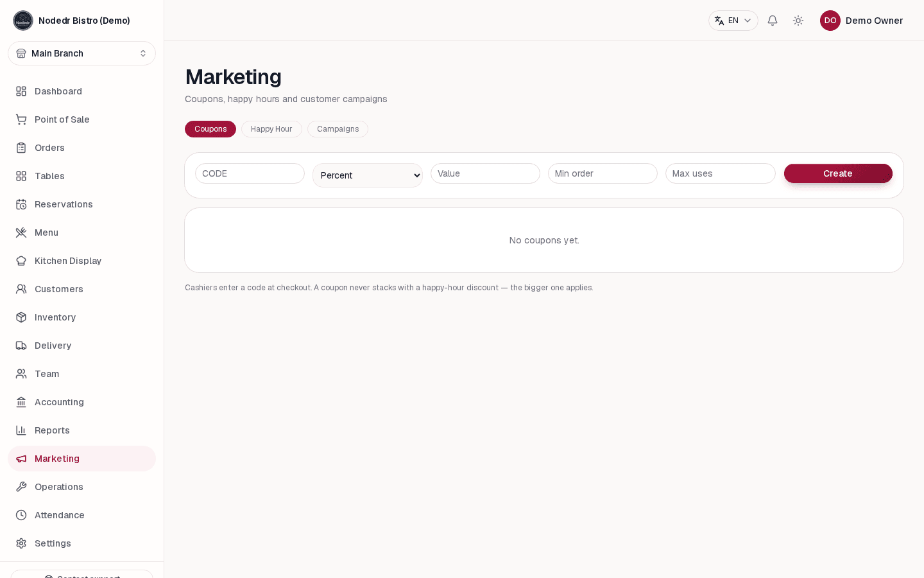This screenshot has height=578, width=924.
Task: Click the Reservations calendar icon
Action: [x=21, y=204]
